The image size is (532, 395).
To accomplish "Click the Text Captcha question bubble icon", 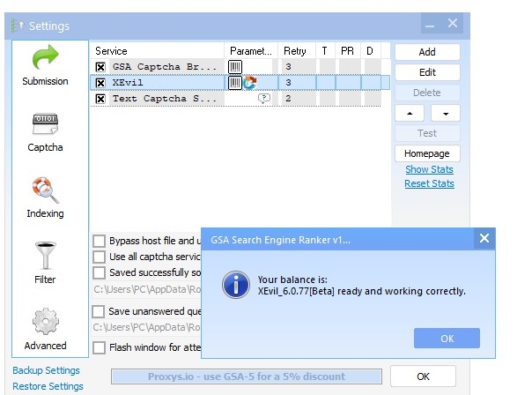I will pyautogui.click(x=263, y=99).
